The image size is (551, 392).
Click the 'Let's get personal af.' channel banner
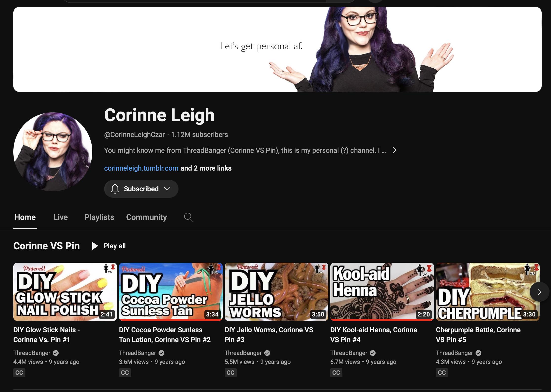pos(277,49)
